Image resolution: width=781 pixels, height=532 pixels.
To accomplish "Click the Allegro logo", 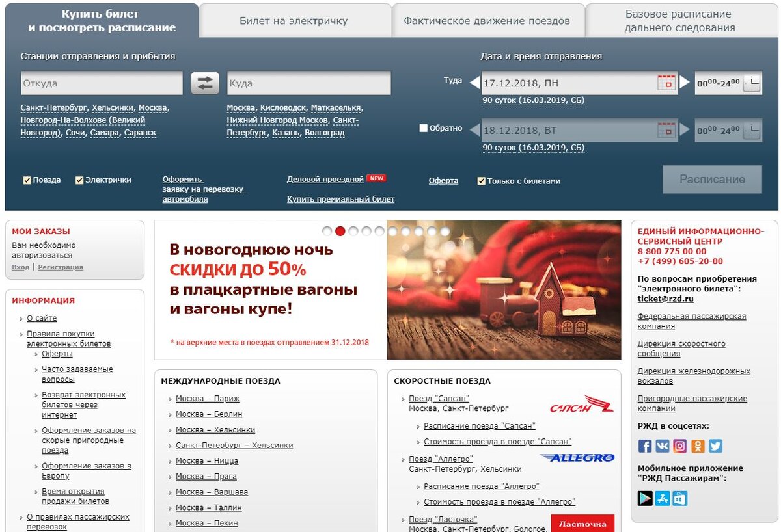I will pyautogui.click(x=577, y=458).
